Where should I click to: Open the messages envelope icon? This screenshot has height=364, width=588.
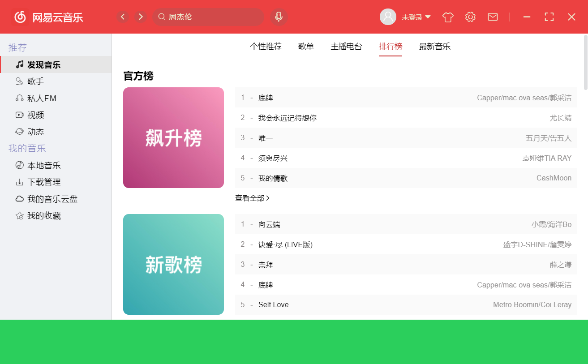click(x=493, y=17)
